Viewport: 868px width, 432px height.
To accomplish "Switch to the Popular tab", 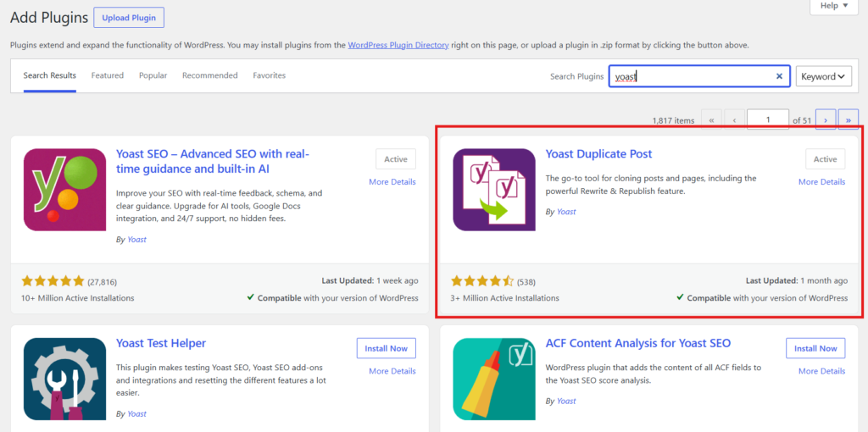I will 153,75.
